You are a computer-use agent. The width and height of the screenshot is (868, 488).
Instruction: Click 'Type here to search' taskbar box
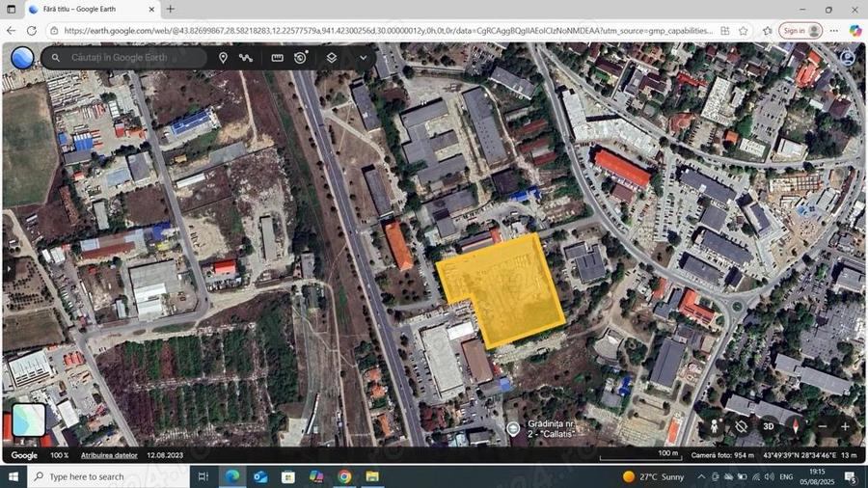point(108,476)
